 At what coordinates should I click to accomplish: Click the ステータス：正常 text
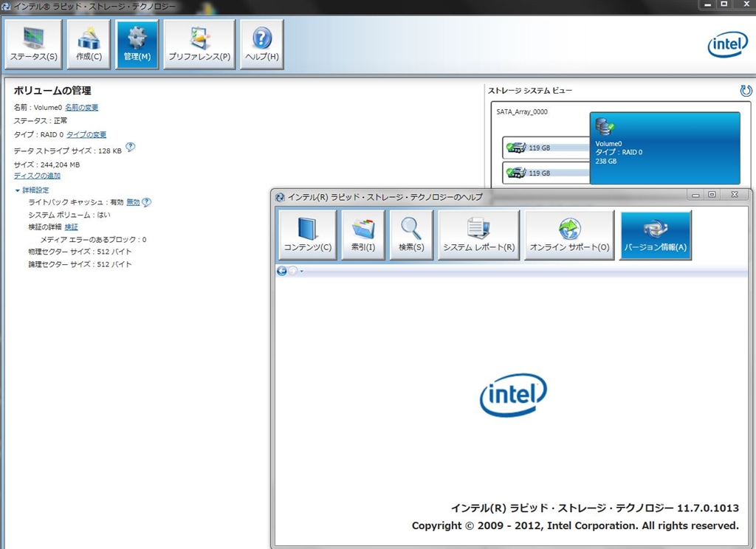coord(41,121)
